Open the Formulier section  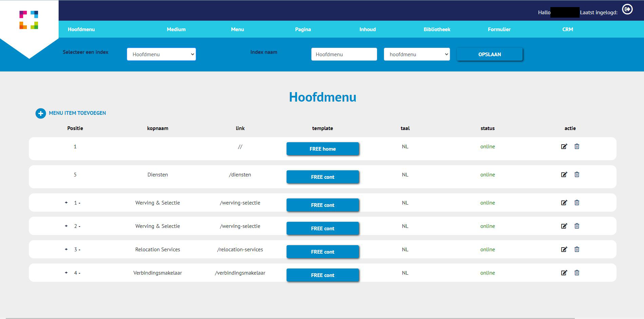pyautogui.click(x=499, y=29)
